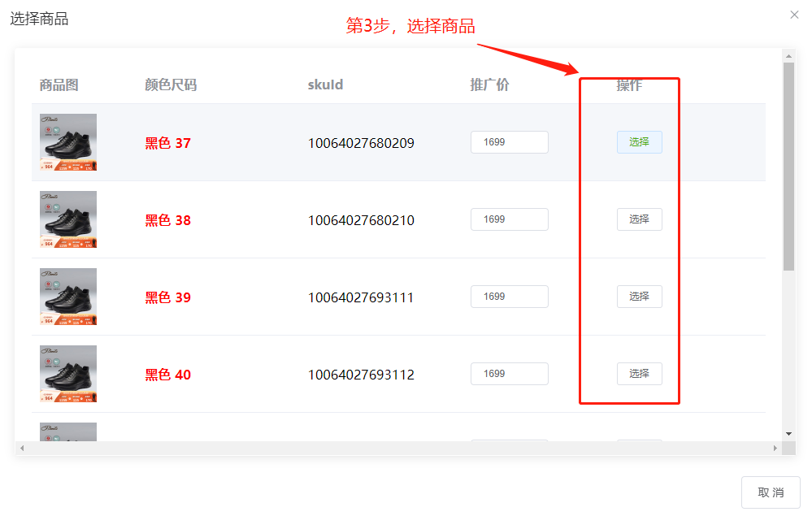The height and width of the screenshot is (516, 812).
Task: Click price input in 黑色 40 row
Action: [509, 374]
